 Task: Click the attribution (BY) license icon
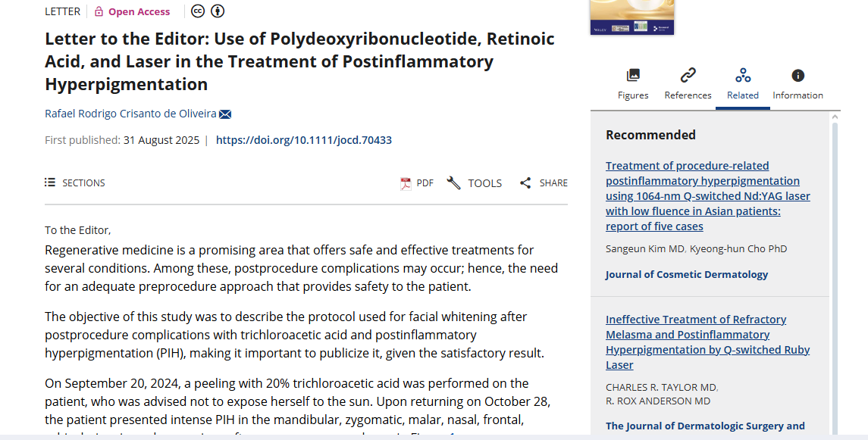tap(218, 11)
